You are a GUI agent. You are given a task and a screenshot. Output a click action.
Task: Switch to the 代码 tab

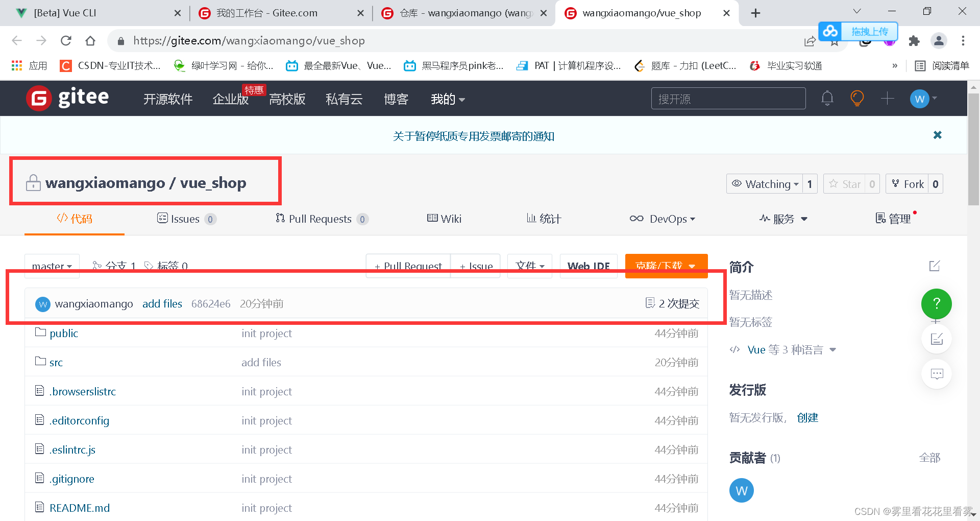tap(75, 219)
